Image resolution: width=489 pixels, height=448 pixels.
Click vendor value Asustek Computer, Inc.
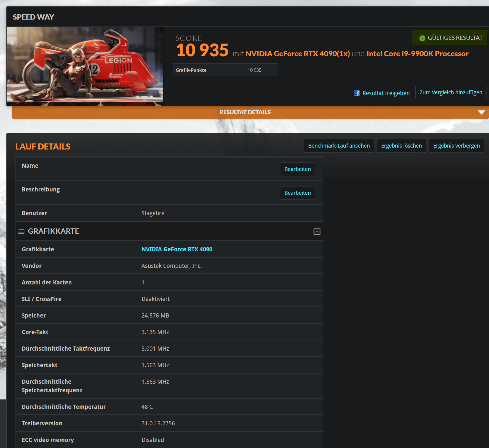click(172, 266)
